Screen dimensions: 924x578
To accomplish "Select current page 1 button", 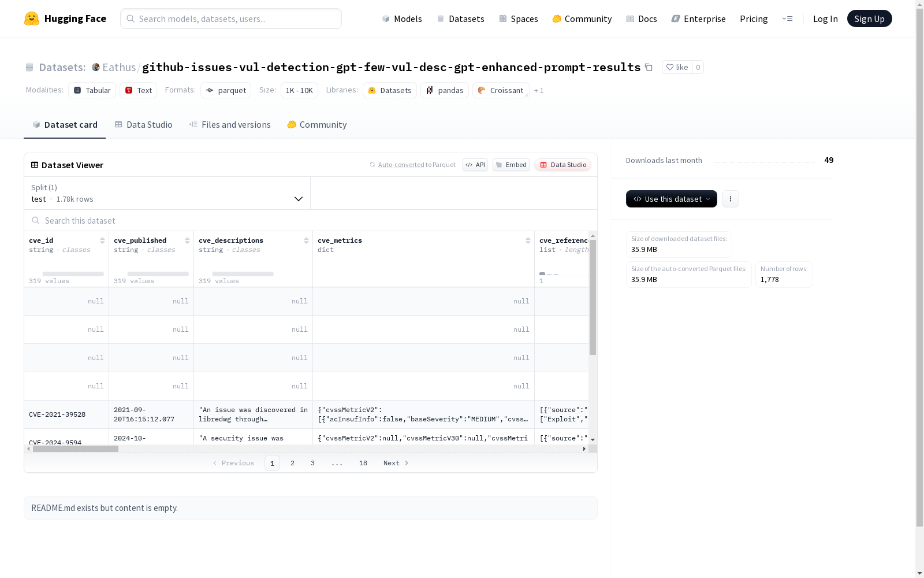I will 272,463.
